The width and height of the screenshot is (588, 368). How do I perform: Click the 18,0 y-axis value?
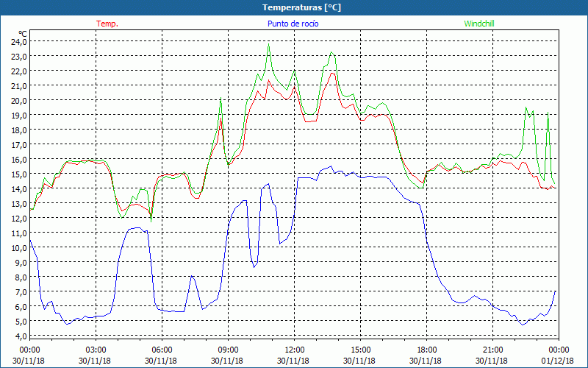(x=19, y=130)
